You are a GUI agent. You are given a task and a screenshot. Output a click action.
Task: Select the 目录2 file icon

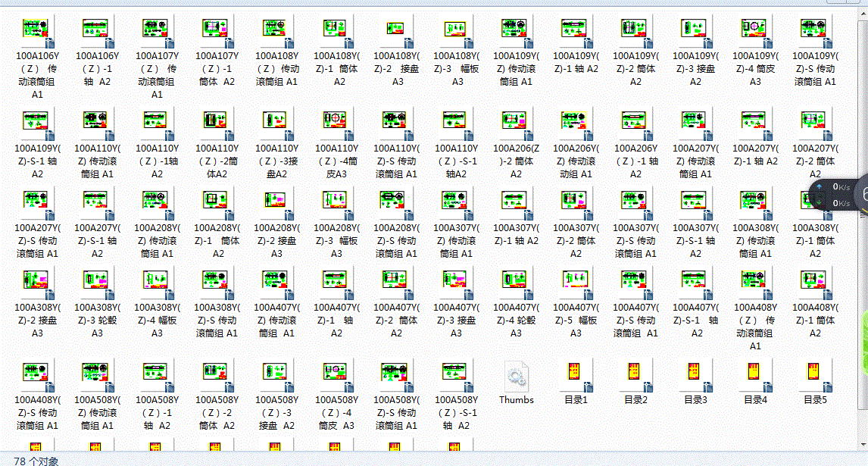tap(635, 375)
